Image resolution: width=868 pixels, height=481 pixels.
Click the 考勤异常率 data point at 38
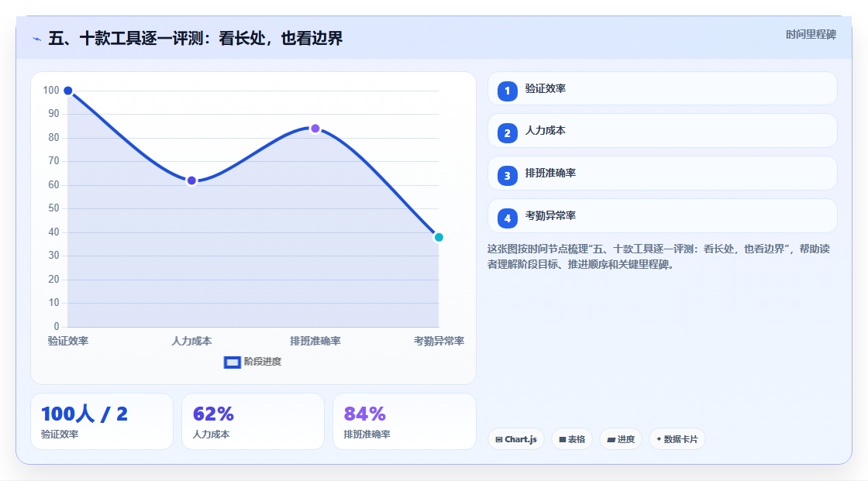tap(439, 238)
